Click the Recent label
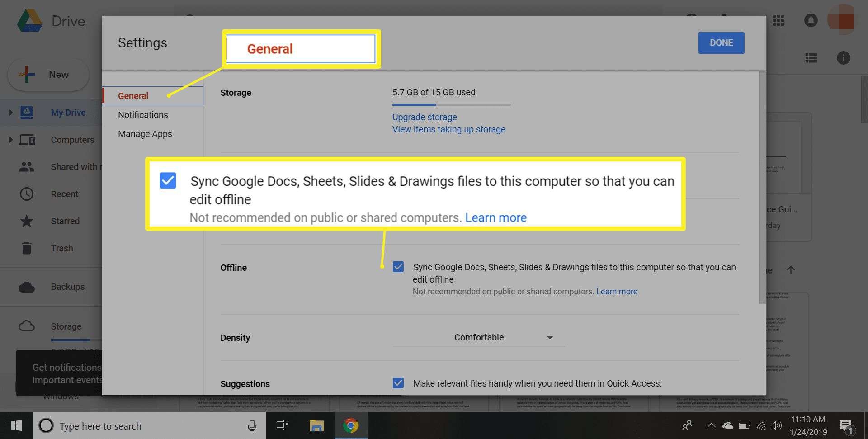868x439 pixels. point(65,194)
